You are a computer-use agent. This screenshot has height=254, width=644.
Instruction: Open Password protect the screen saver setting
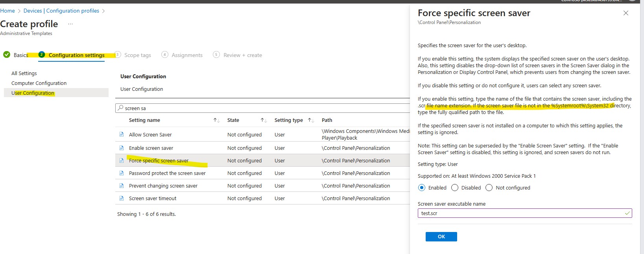[167, 173]
